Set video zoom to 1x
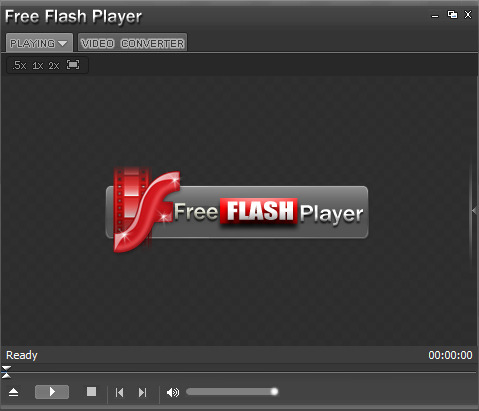This screenshot has width=479, height=411. pyautogui.click(x=38, y=65)
